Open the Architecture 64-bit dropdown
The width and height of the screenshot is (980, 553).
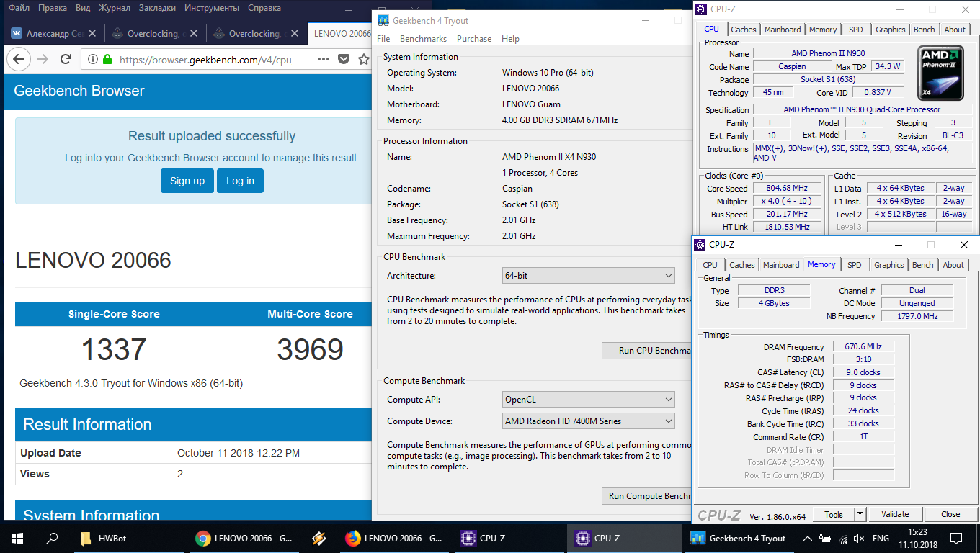click(589, 276)
